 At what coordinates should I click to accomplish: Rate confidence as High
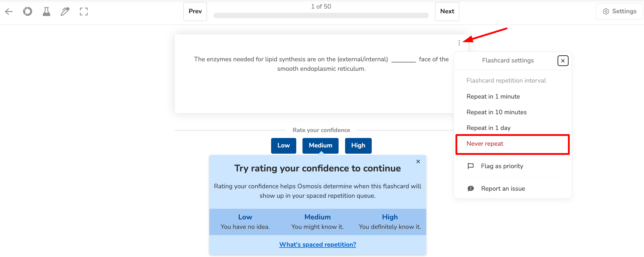[358, 146]
